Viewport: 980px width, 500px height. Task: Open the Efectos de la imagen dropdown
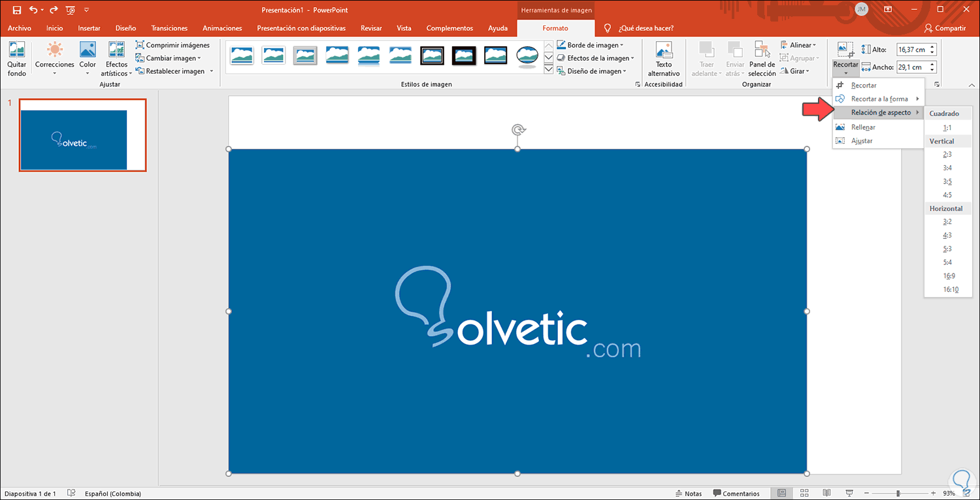pos(595,58)
